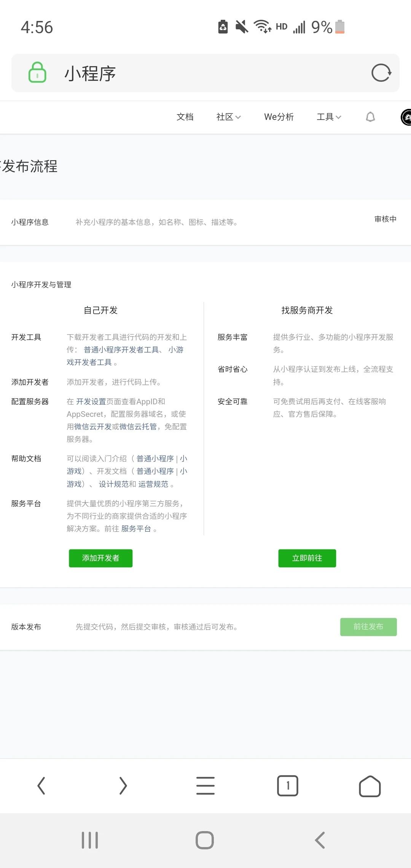The image size is (411, 868).
Task: Click the 立即前往 green button
Action: 307,558
